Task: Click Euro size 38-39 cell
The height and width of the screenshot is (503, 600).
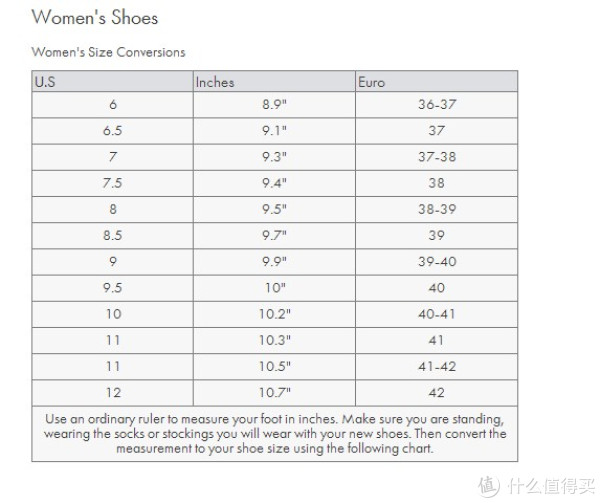Action: (x=437, y=210)
